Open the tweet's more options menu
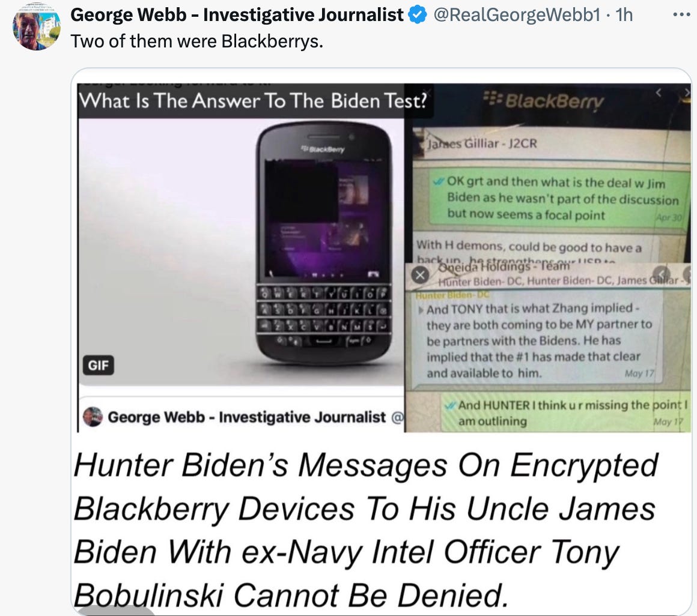 [x=681, y=14]
